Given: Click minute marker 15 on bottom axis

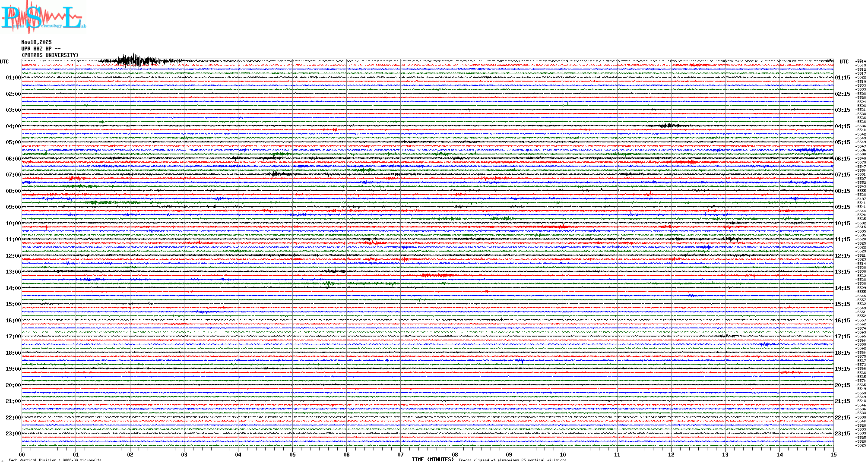Looking at the screenshot, I should coord(833,454).
